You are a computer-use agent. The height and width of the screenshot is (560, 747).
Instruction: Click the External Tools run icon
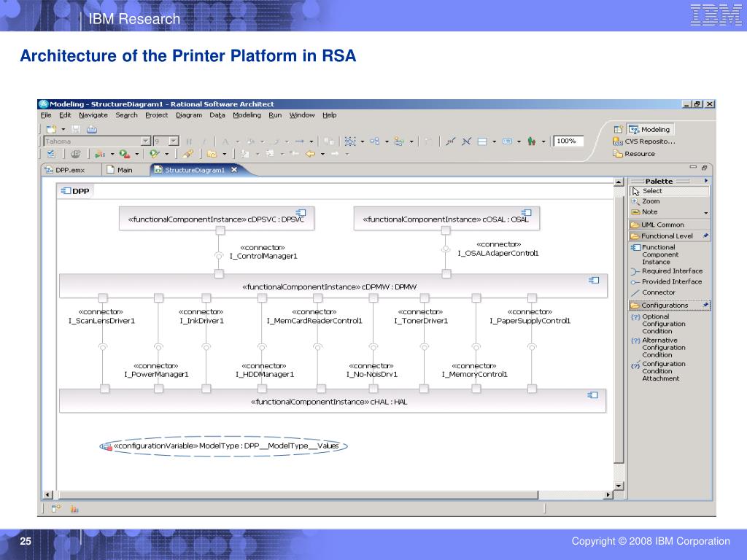point(153,154)
